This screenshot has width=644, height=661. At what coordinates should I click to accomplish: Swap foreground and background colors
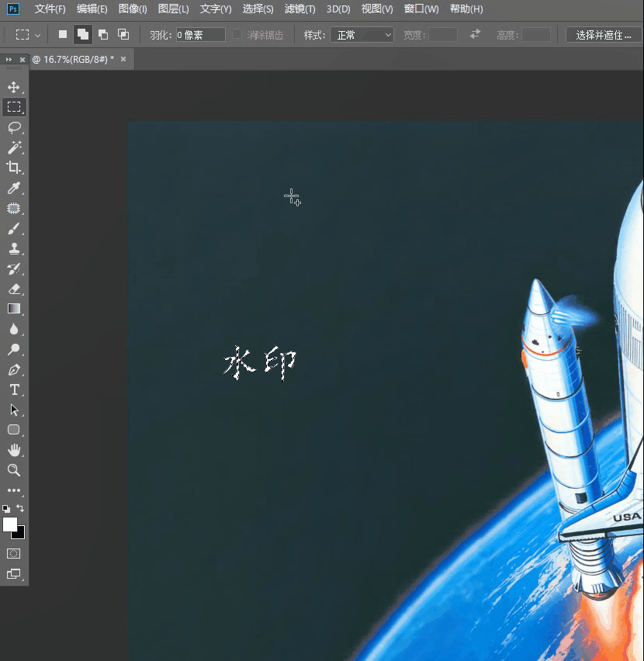(20, 508)
